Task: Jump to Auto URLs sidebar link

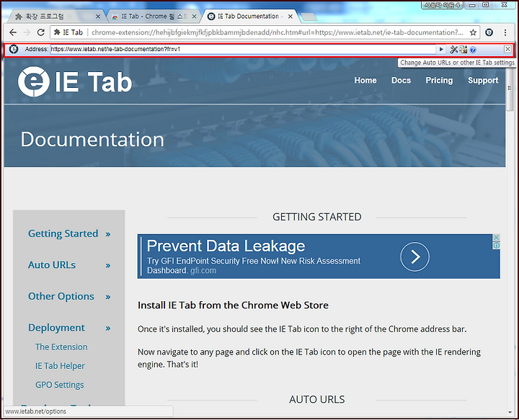Action: coord(52,265)
